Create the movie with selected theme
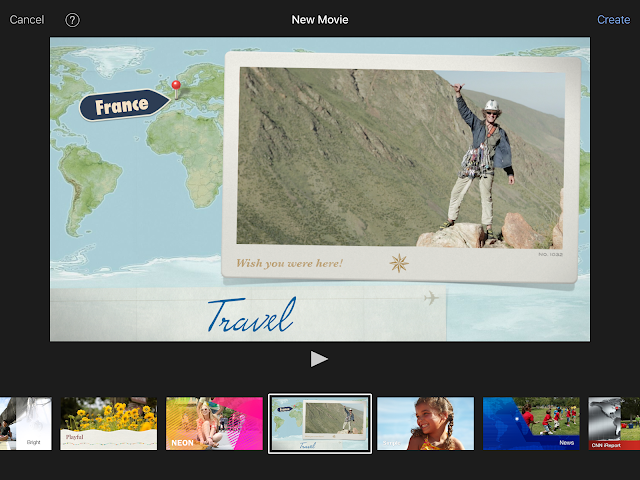This screenshot has width=640, height=480. pyautogui.click(x=613, y=20)
